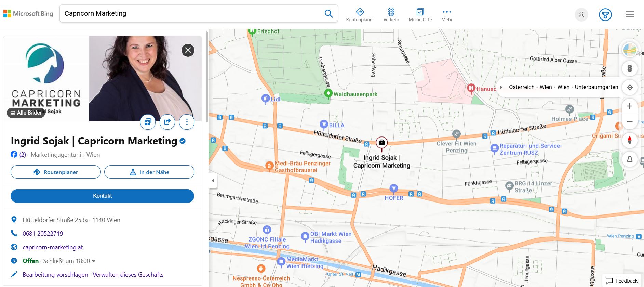Click Routenplaner button on the card

[x=56, y=172]
